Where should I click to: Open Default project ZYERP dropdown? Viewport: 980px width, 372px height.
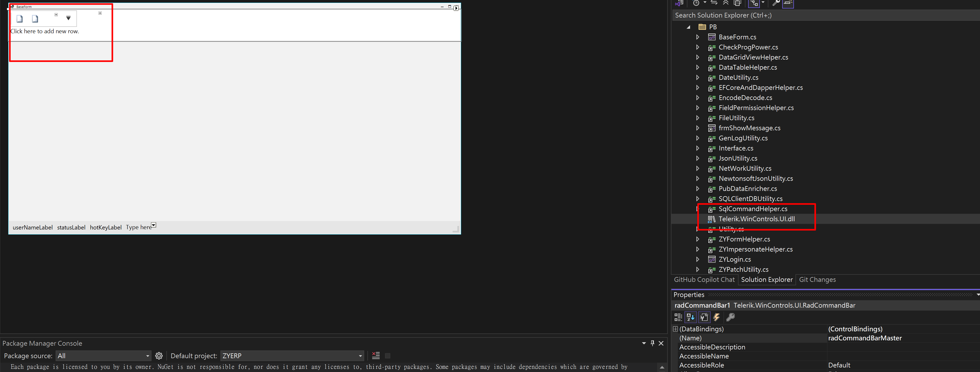pos(360,356)
